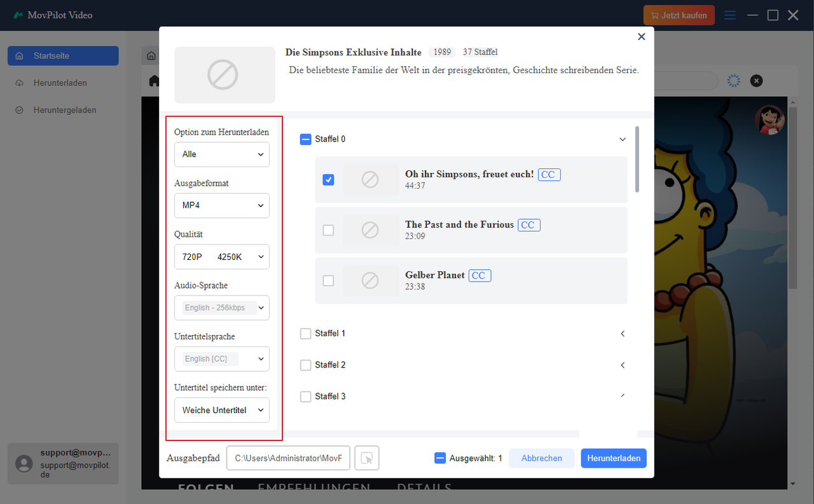Open the hamburger menu icon
The image size is (814, 504).
(x=730, y=15)
